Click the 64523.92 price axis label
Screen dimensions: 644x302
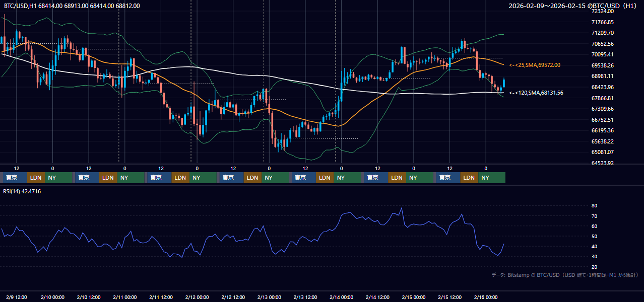coord(603,163)
